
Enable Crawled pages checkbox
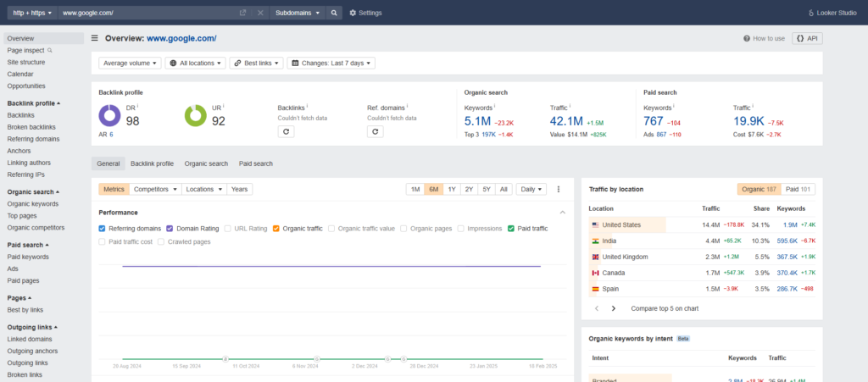click(161, 241)
